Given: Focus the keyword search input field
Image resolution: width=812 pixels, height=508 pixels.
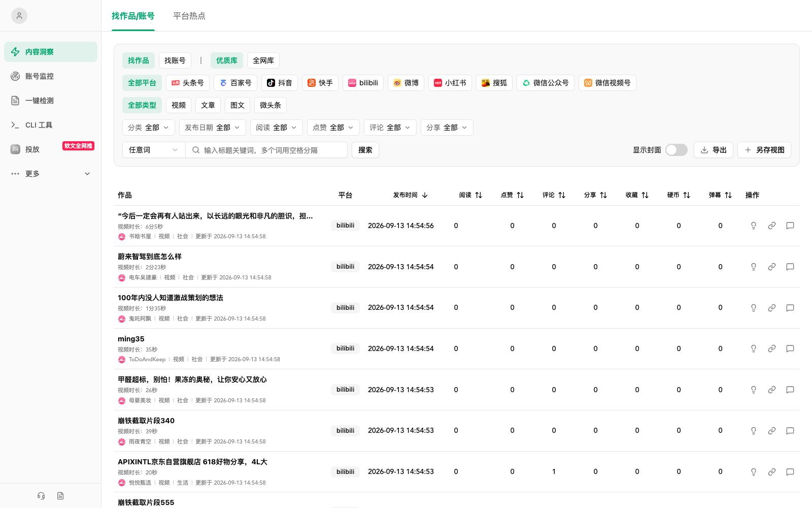Looking at the screenshot, I should [x=266, y=150].
